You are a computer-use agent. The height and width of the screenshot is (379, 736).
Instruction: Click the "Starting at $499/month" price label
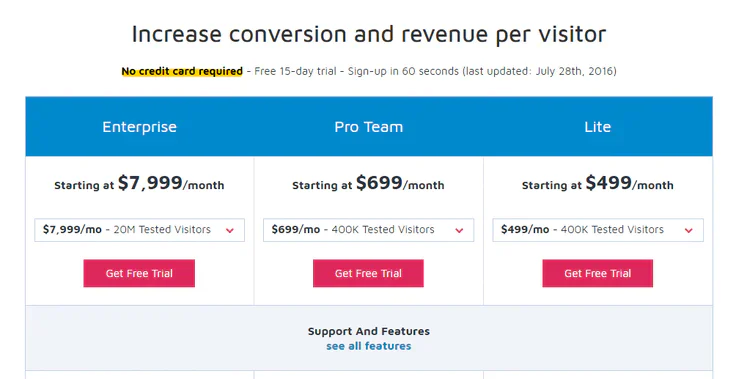coord(598,183)
